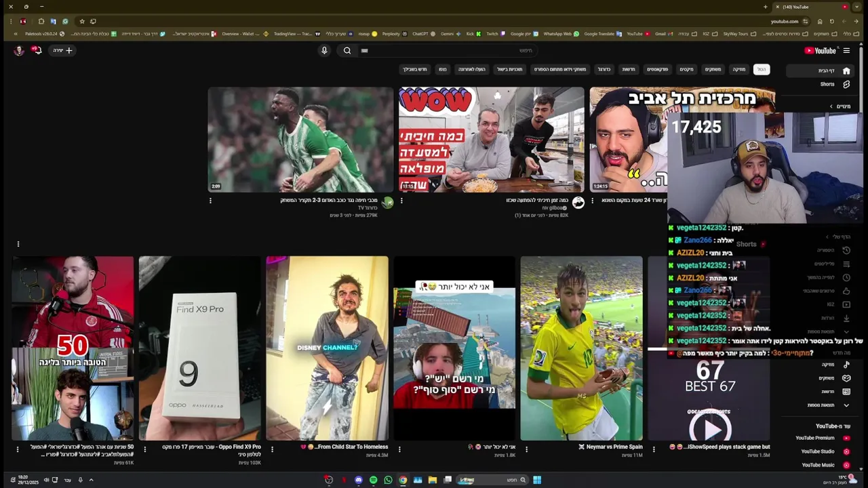Click the restaurant video's title text

click(x=537, y=201)
